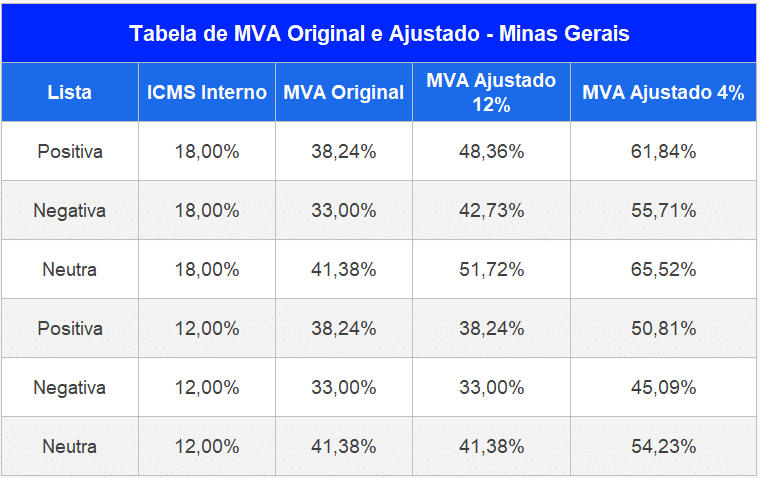This screenshot has height=478, width=760.
Task: Click the 48,36% cell
Action: pyautogui.click(x=491, y=152)
